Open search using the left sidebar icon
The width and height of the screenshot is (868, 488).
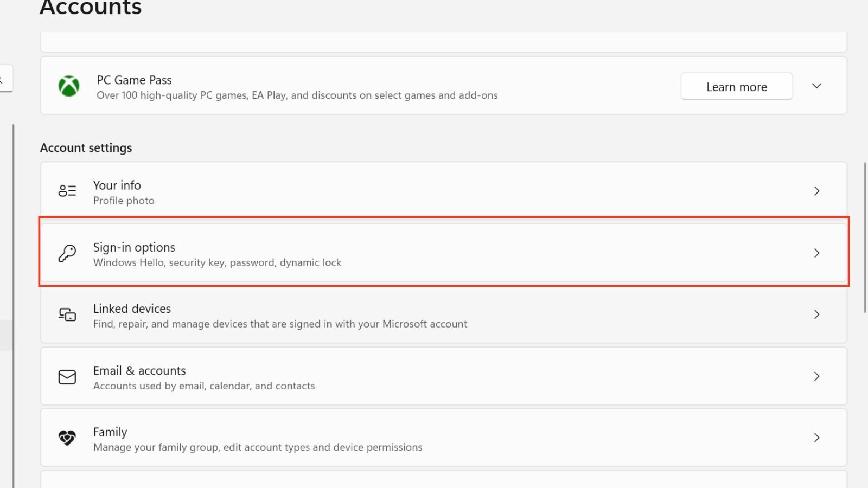pyautogui.click(x=3, y=78)
